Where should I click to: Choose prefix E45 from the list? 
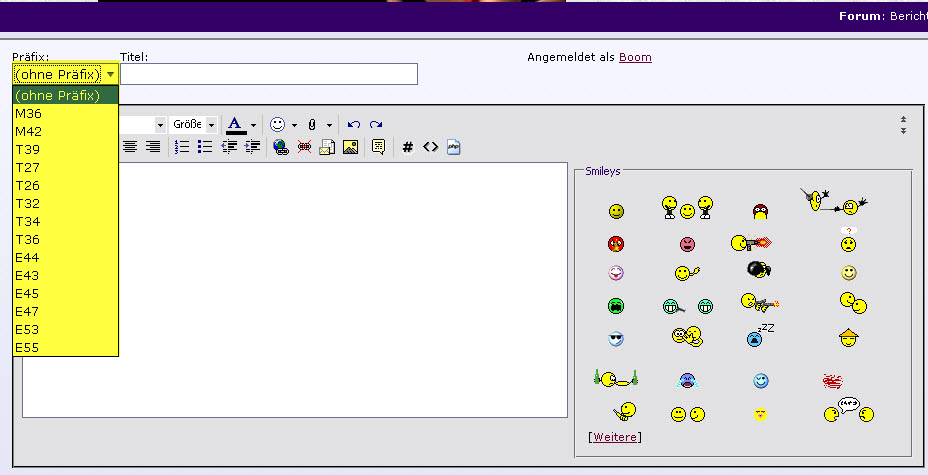coord(66,293)
